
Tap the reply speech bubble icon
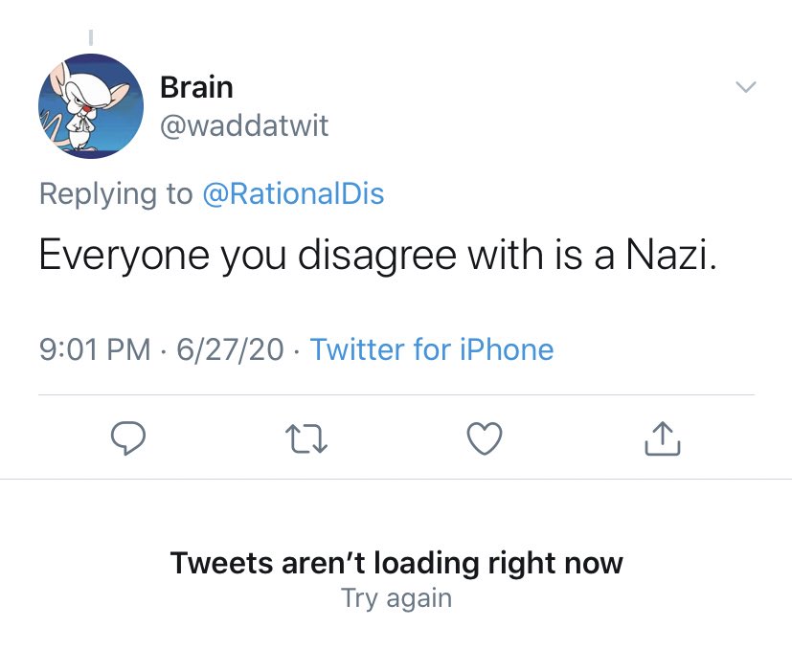click(128, 438)
